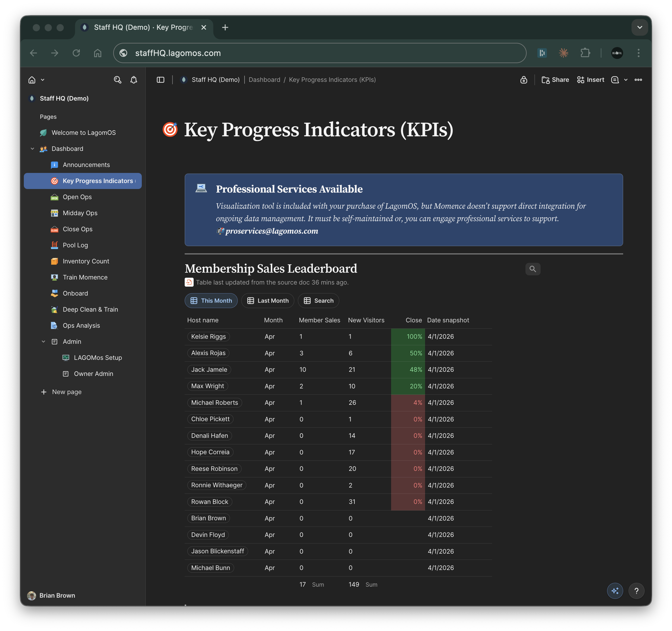The image size is (672, 631).
Task: Open the browser extensions puzzle icon
Action: [585, 53]
